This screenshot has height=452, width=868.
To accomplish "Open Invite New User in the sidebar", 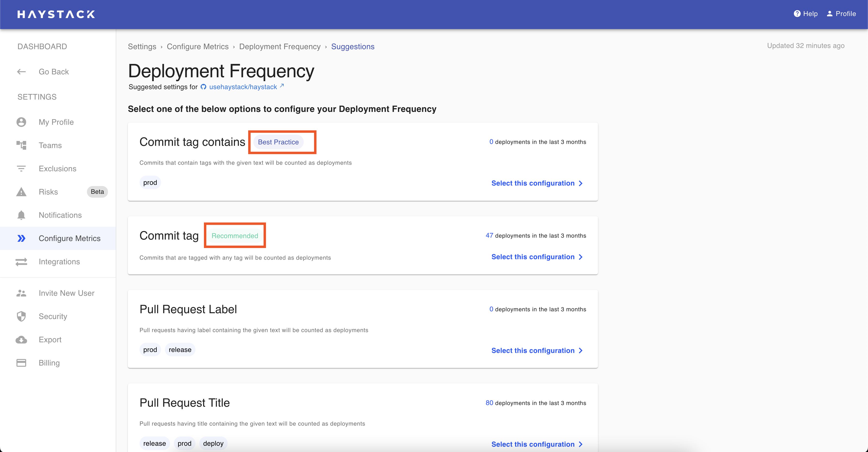I will 66,293.
